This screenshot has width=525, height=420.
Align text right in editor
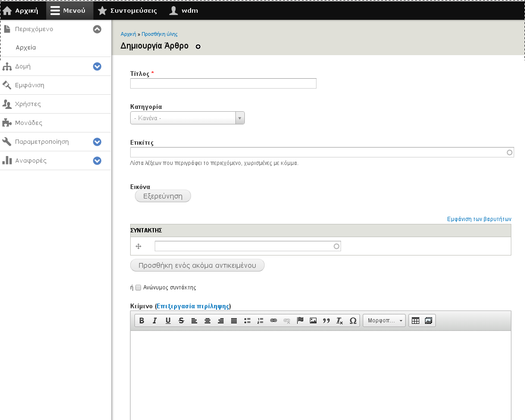click(x=221, y=321)
